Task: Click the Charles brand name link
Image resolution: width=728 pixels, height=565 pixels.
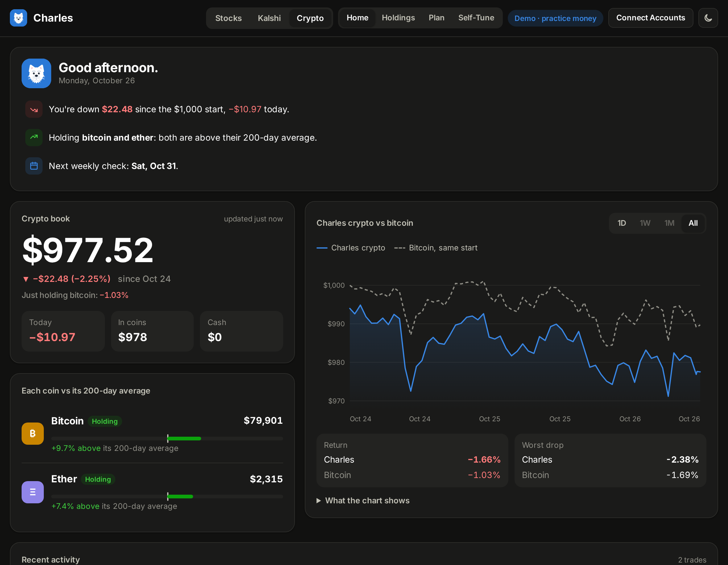Action: point(53,18)
